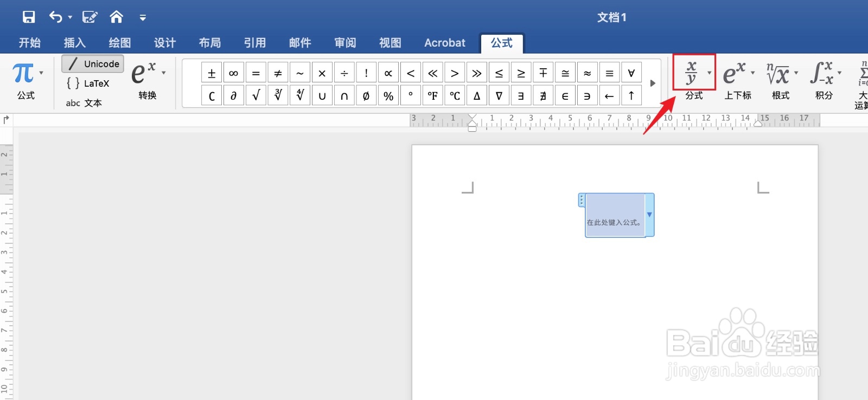Insert the left arrow ← symbol
This screenshot has width=868, height=400.
click(609, 95)
